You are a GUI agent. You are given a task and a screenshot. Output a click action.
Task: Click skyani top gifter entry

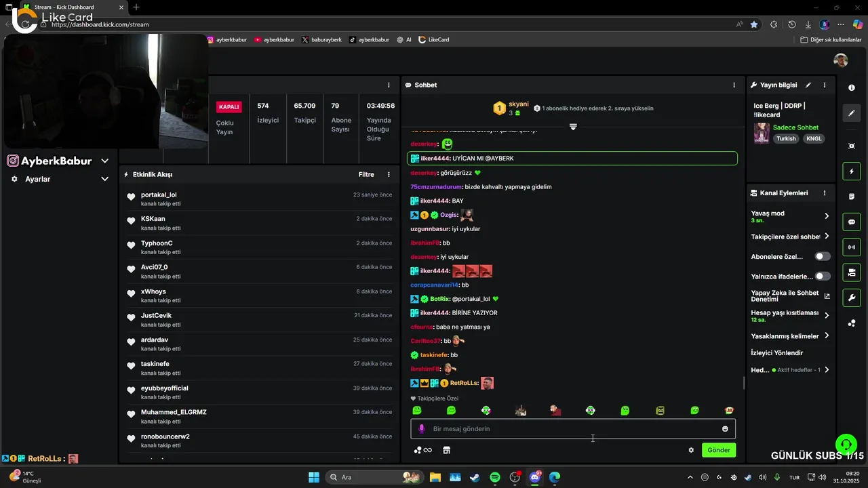coord(513,108)
